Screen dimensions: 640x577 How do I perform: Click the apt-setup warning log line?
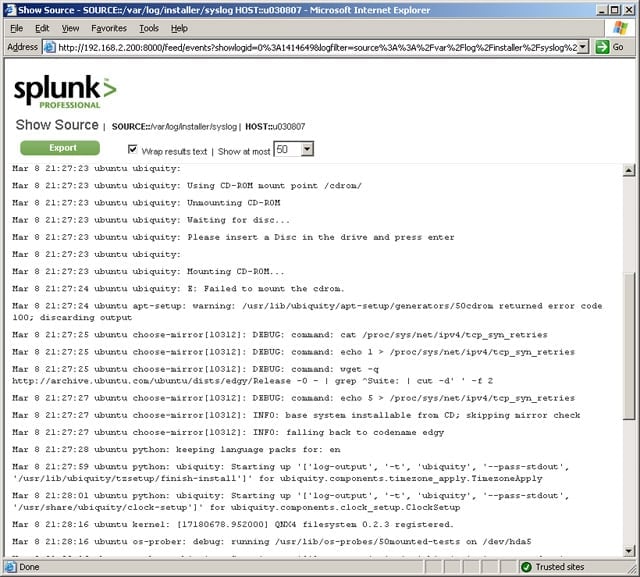[307, 311]
